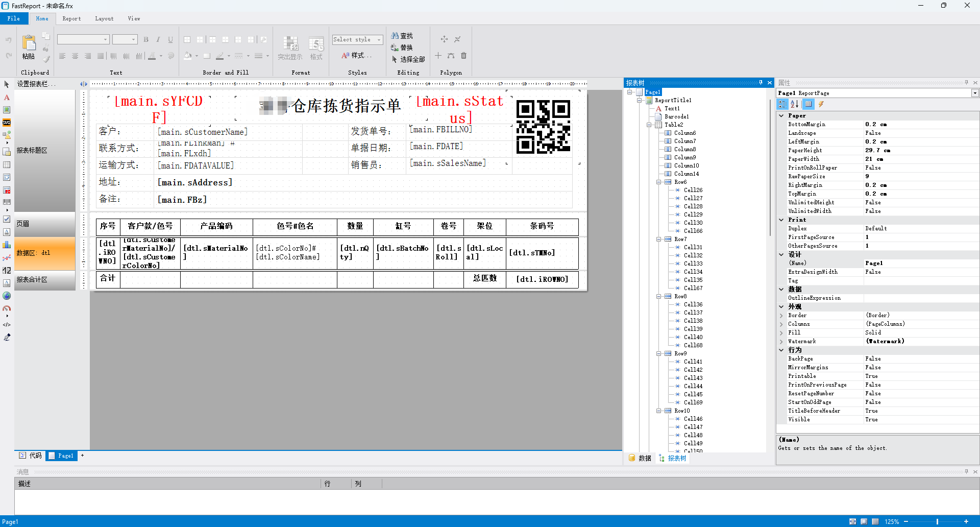
Task: Select Barcode1 in the report tree
Action: point(676,116)
